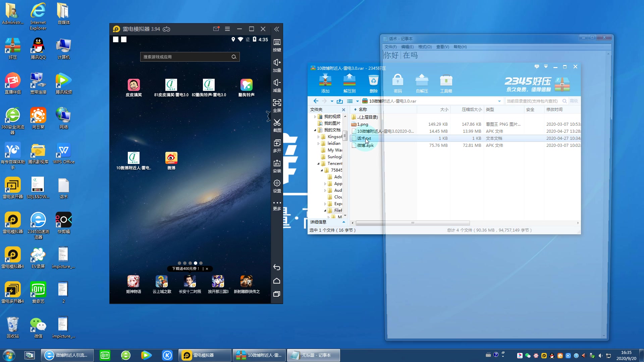644x362 pixels.
Task: Open the 81皮皮搞笑-雷电3.0 app icon
Action: 171,85
